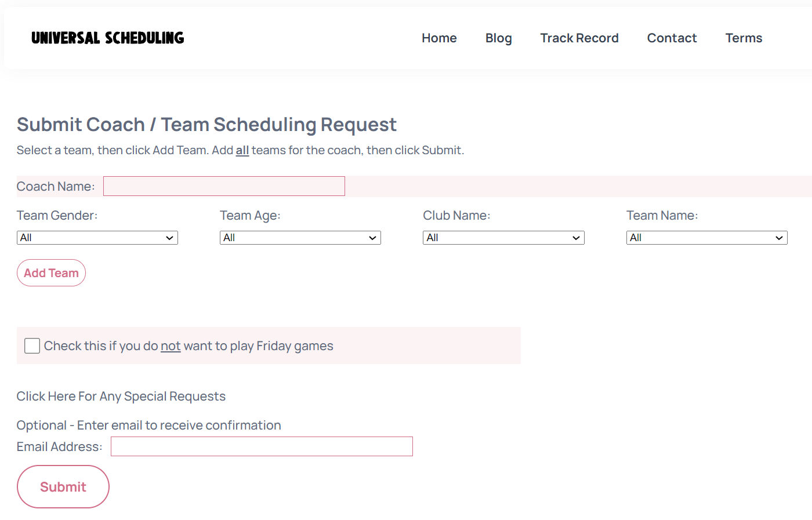The height and width of the screenshot is (520, 812).
Task: Click the Submit Coach / Team Scheduling Request heading
Action: (x=206, y=124)
